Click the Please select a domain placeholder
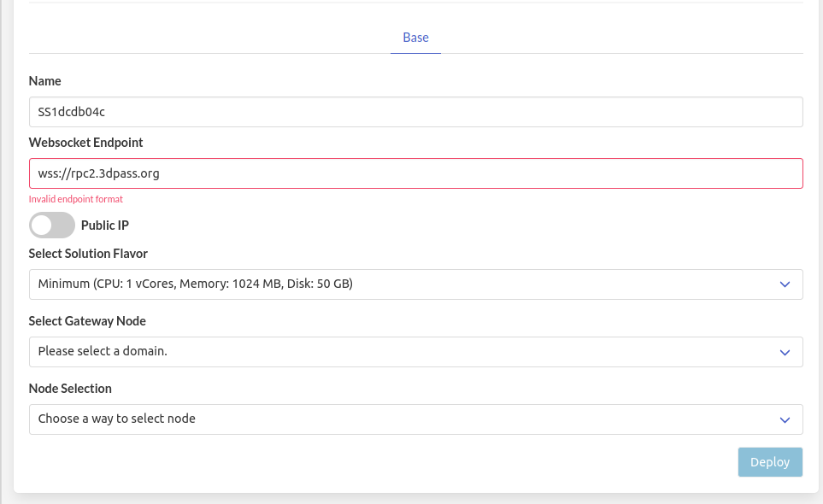This screenshot has width=823, height=504. point(102,351)
